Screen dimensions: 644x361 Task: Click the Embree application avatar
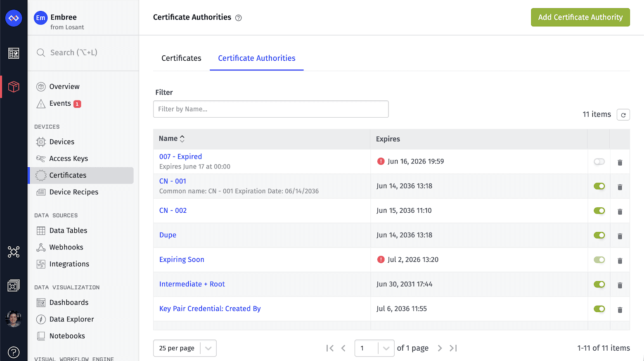[x=40, y=18]
